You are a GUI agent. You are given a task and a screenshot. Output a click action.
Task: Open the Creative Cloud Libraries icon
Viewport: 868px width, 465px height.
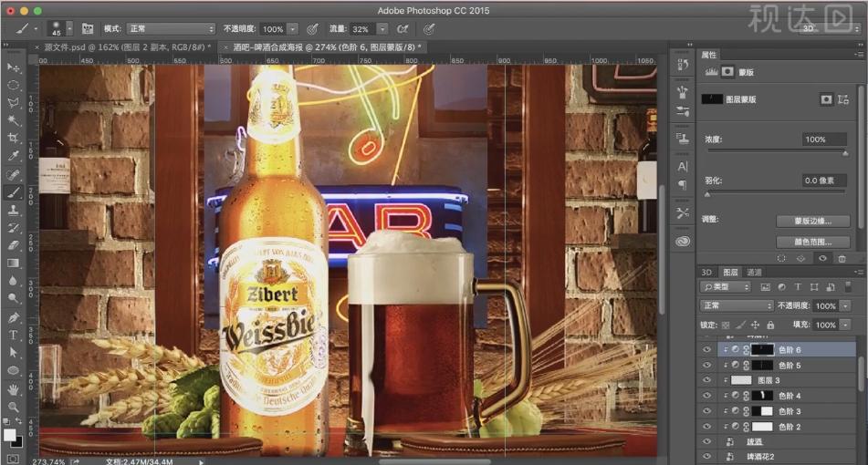coord(683,241)
